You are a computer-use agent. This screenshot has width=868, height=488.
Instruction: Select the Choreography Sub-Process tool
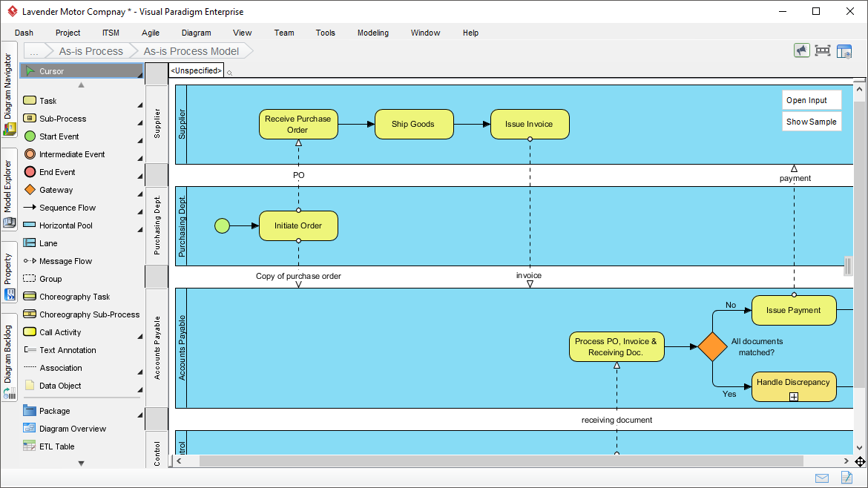pos(82,314)
